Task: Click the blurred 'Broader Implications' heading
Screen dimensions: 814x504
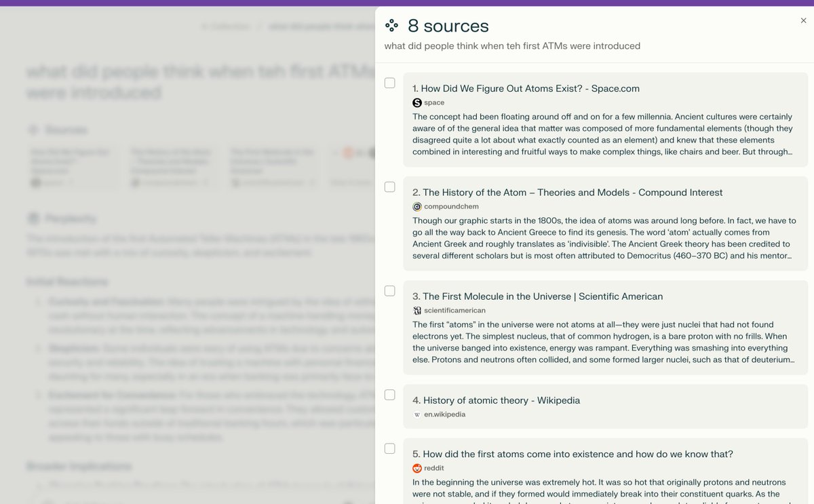Action: [x=79, y=466]
